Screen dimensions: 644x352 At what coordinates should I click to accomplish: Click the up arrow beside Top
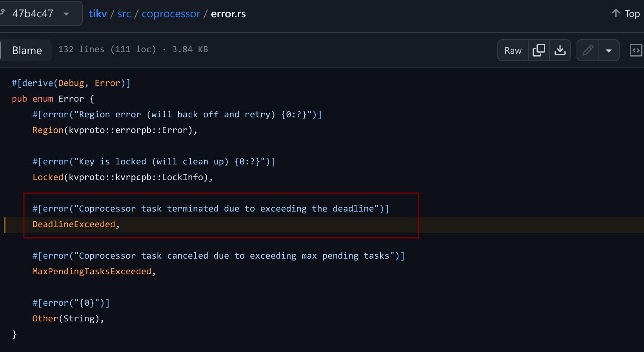(x=616, y=13)
